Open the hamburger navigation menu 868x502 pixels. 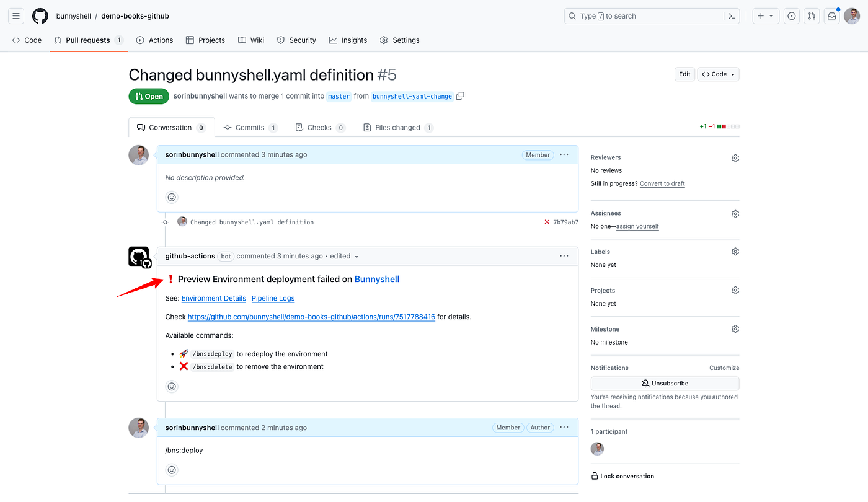click(16, 16)
